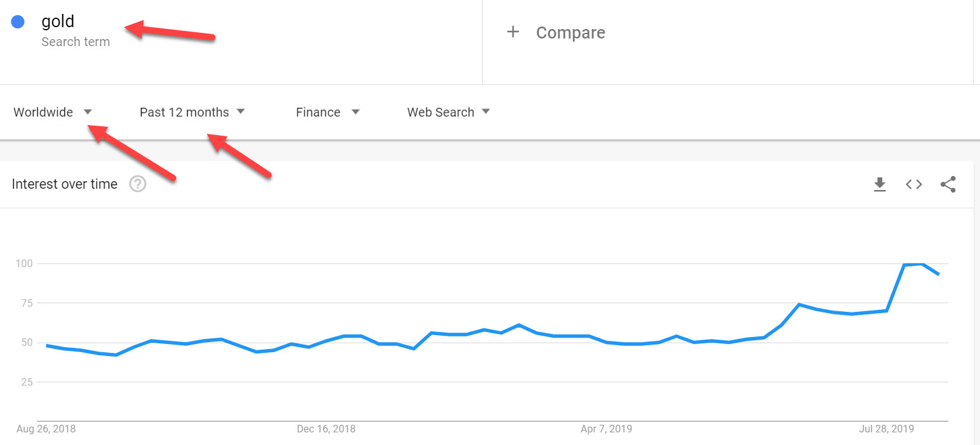Viewport: 980px width, 445px height.
Task: Click the plus icon beside Compare
Action: (513, 32)
